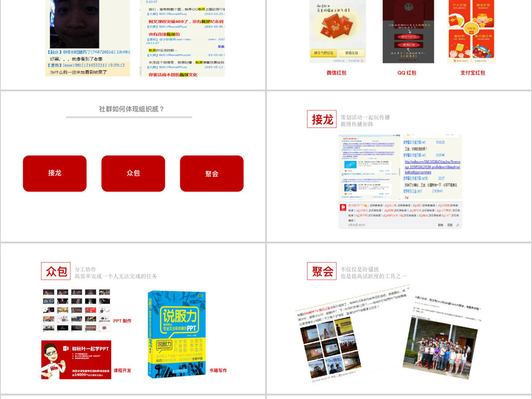Screen dimensions: 532x399
Task: Click the 分工协作 subtitle text
Action: coord(85,269)
